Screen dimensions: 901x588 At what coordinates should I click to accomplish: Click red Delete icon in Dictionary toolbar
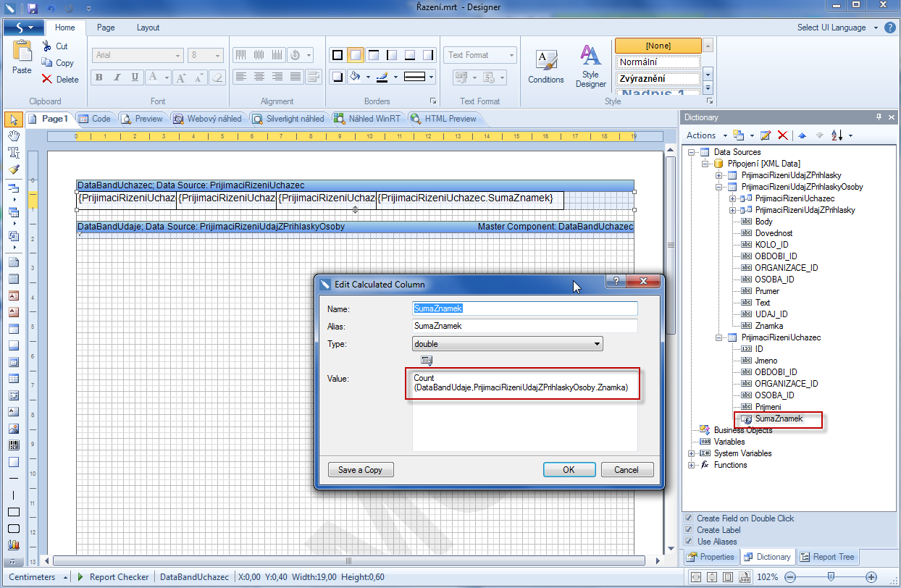[x=782, y=135]
